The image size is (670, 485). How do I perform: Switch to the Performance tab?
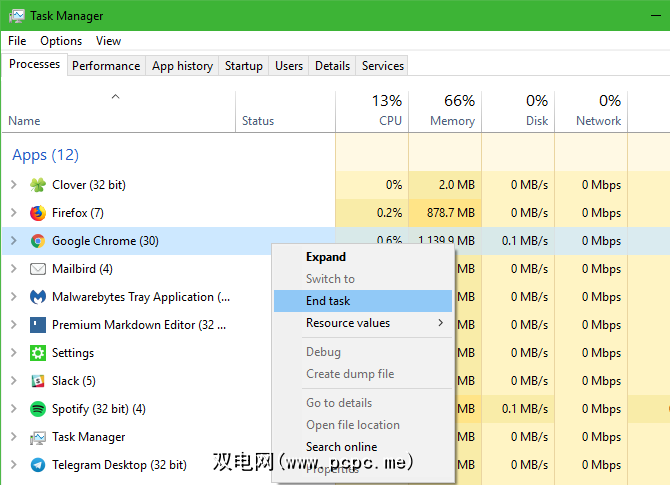[106, 66]
